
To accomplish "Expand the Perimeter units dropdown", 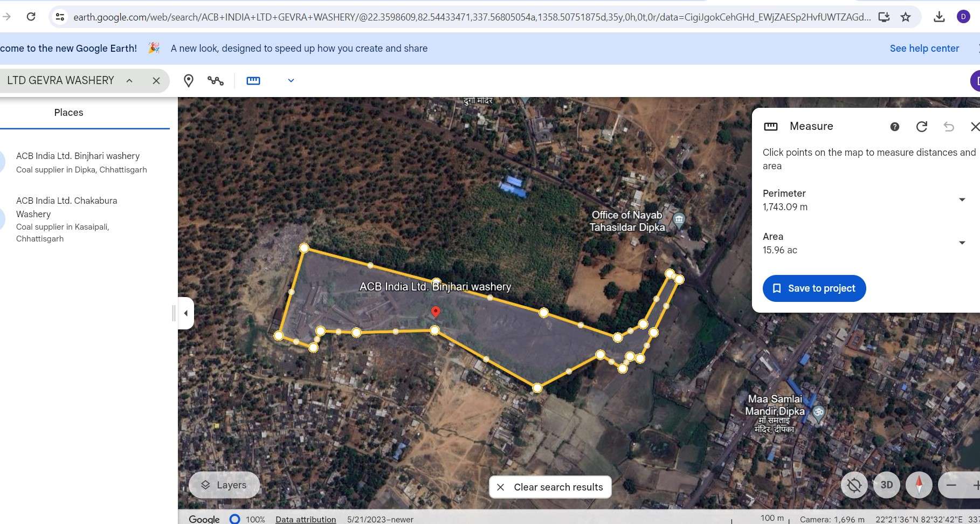I will (x=962, y=200).
